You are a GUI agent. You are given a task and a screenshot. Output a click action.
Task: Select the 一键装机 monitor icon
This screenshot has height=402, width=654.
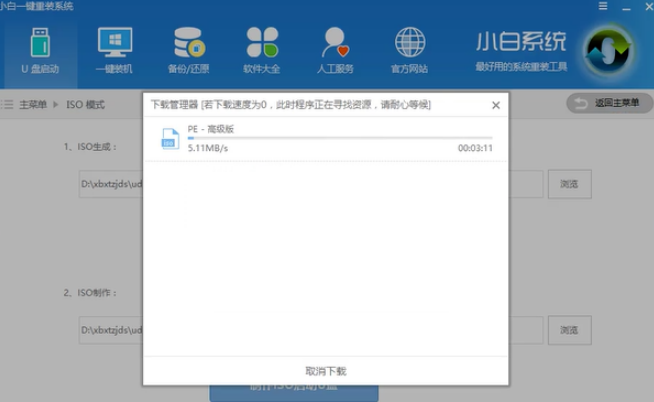(113, 44)
